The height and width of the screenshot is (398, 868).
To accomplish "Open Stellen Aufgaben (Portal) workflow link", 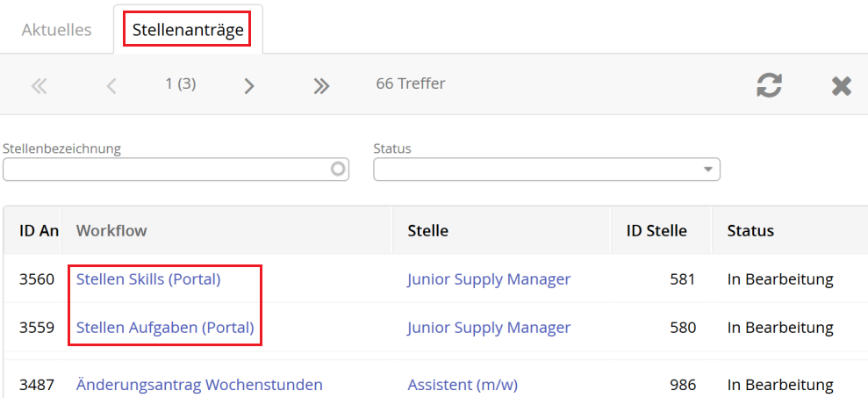I will coord(165,328).
